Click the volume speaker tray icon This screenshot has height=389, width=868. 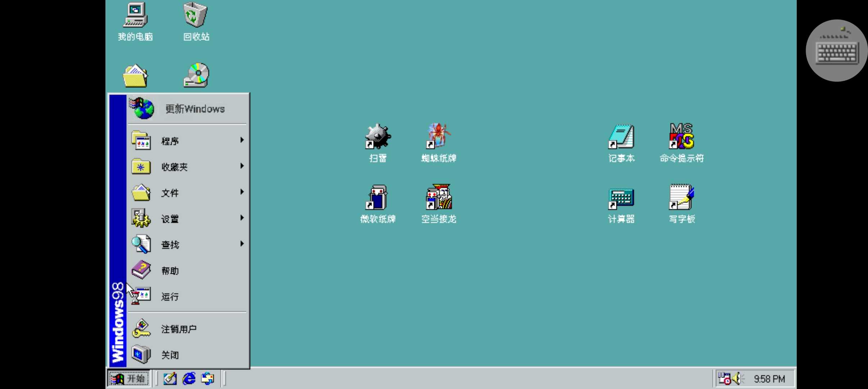[738, 378]
